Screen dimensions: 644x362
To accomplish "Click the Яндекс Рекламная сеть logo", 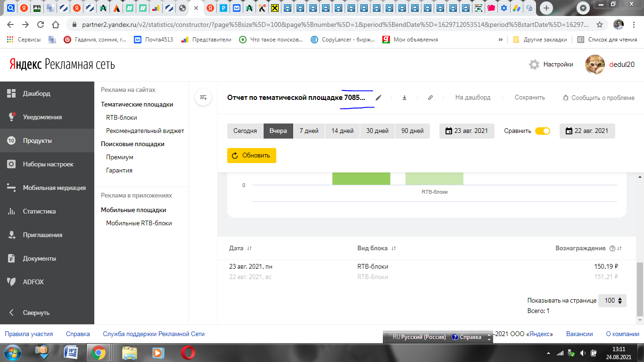I will coord(62,64).
